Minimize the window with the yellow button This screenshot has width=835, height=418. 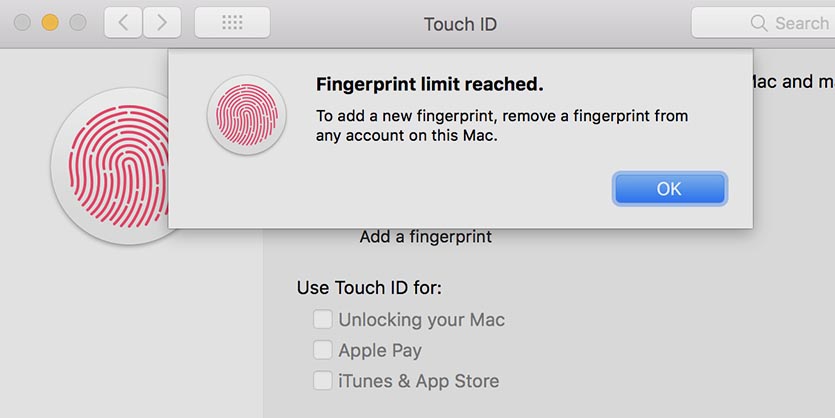(x=50, y=22)
